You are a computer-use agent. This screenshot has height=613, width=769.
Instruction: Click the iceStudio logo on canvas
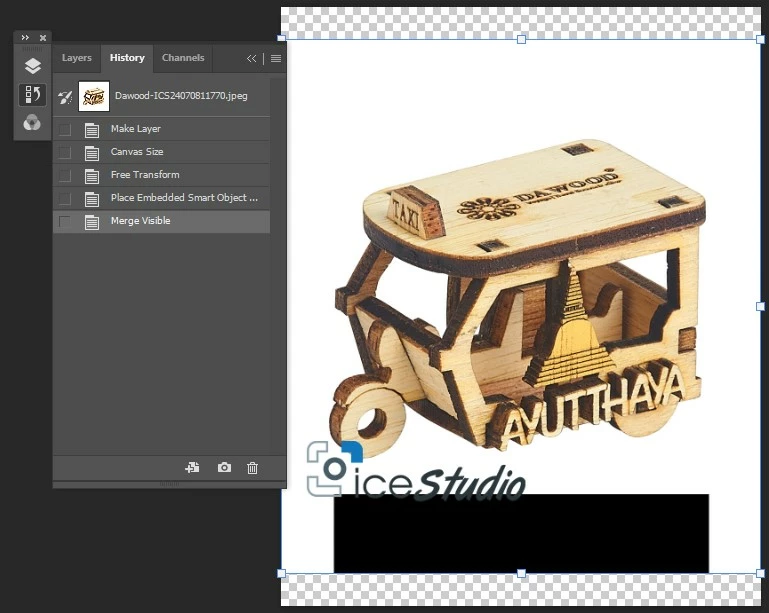point(416,471)
